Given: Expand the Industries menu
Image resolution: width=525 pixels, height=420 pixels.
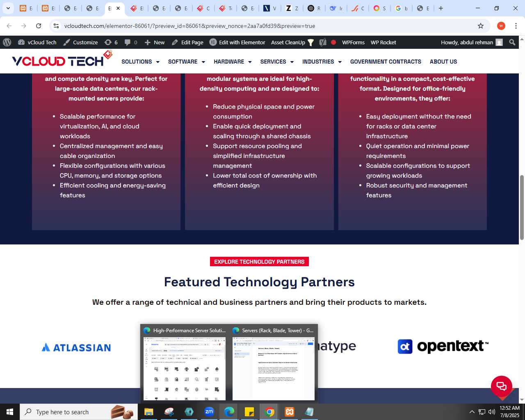Looking at the screenshot, I should pos(322,62).
